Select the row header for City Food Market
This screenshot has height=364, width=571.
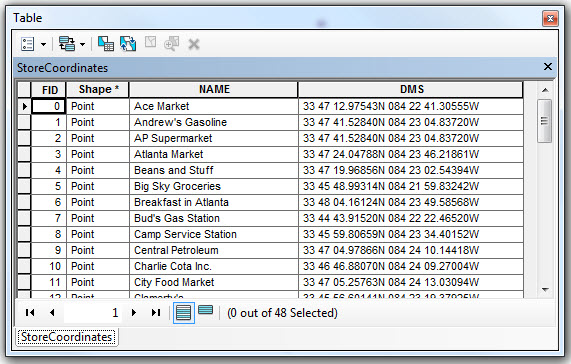tap(24, 282)
